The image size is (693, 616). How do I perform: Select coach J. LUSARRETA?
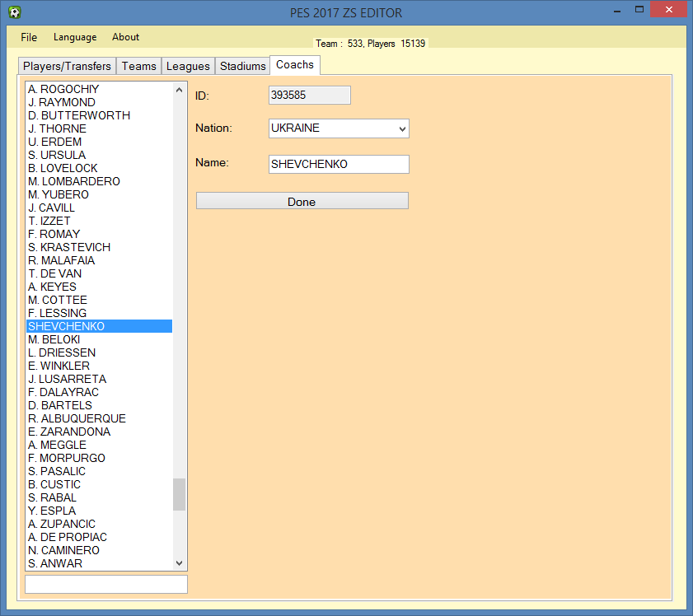(99, 380)
